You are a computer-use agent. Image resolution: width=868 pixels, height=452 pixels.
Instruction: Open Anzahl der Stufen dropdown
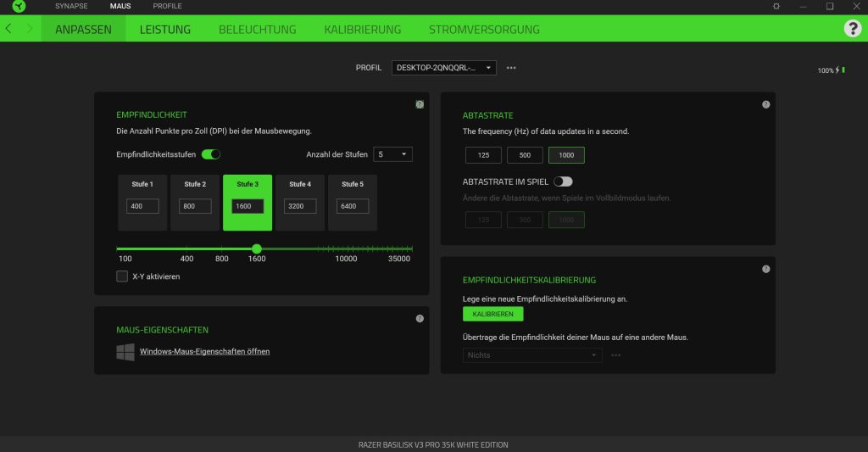click(393, 154)
